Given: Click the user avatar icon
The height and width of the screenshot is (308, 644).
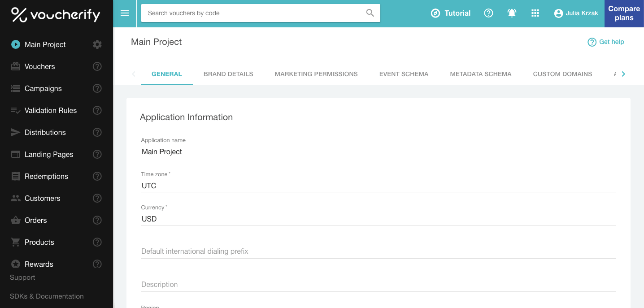Looking at the screenshot, I should click(558, 13).
